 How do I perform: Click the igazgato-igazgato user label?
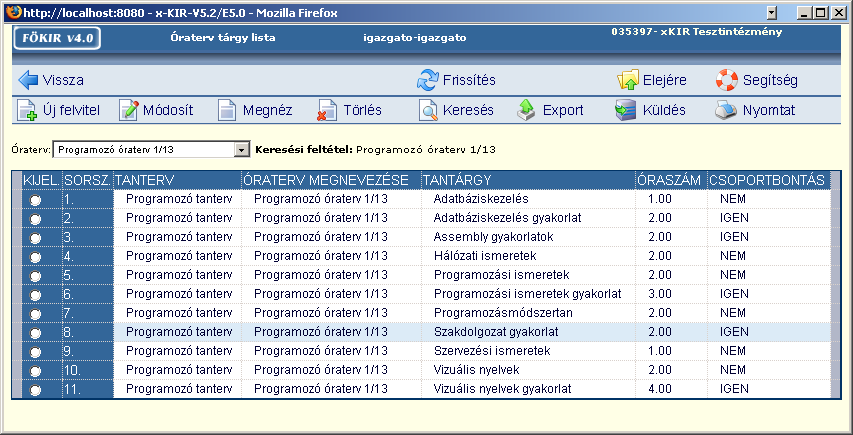click(415, 38)
